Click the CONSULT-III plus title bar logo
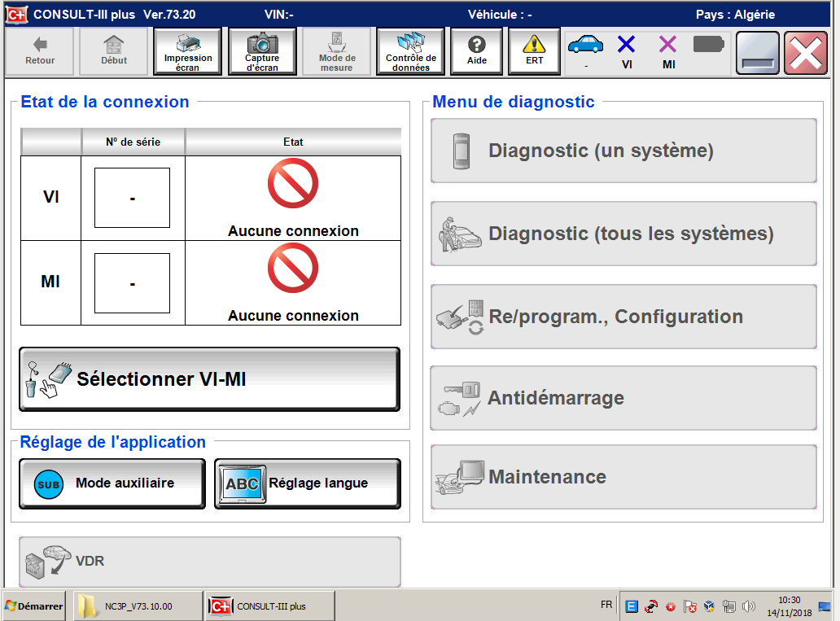This screenshot has width=840, height=621. coord(16,15)
